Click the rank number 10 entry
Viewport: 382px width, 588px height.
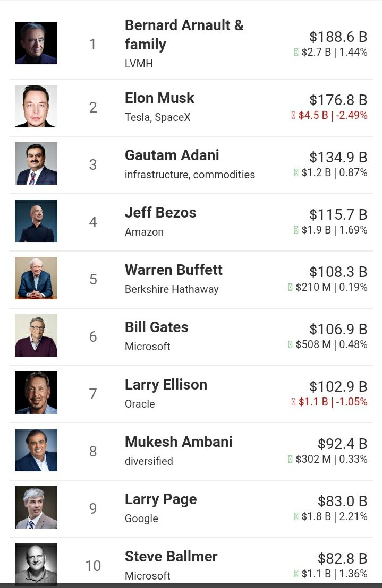(x=93, y=566)
